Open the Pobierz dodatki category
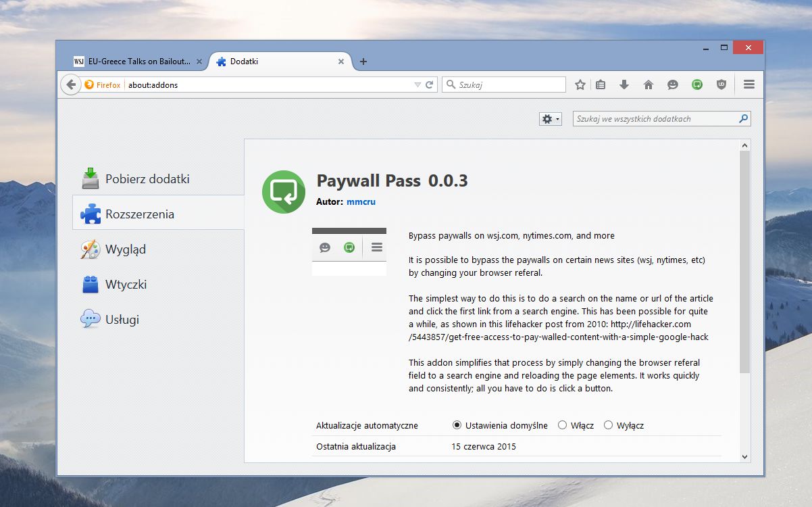The image size is (812, 507). 158,179
